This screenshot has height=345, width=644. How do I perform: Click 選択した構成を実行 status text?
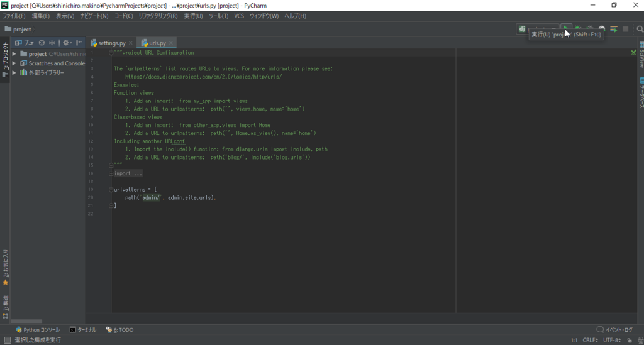(x=38, y=340)
